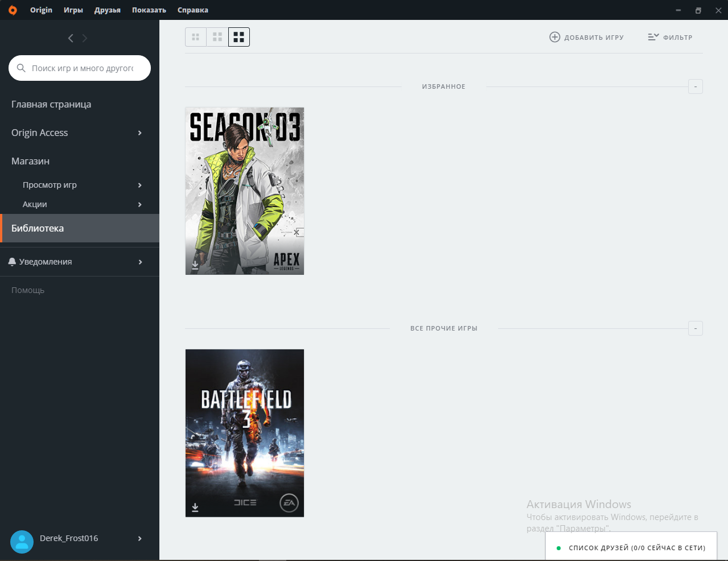Image resolution: width=728 pixels, height=561 pixels.
Task: Go back with the left arrow
Action: 71,38
